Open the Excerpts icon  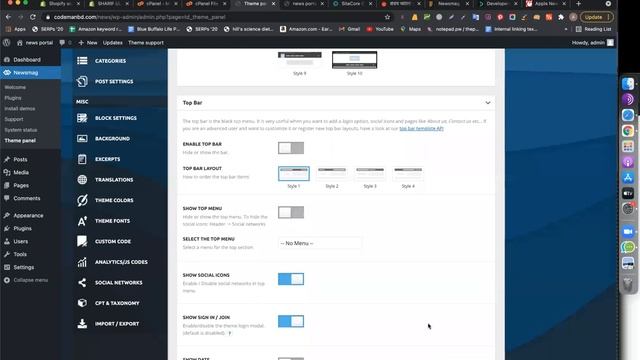click(82, 159)
